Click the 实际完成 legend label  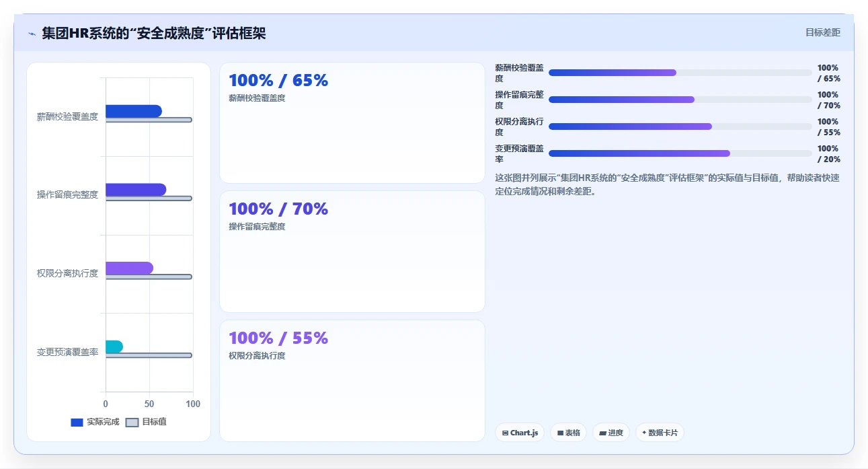click(103, 423)
